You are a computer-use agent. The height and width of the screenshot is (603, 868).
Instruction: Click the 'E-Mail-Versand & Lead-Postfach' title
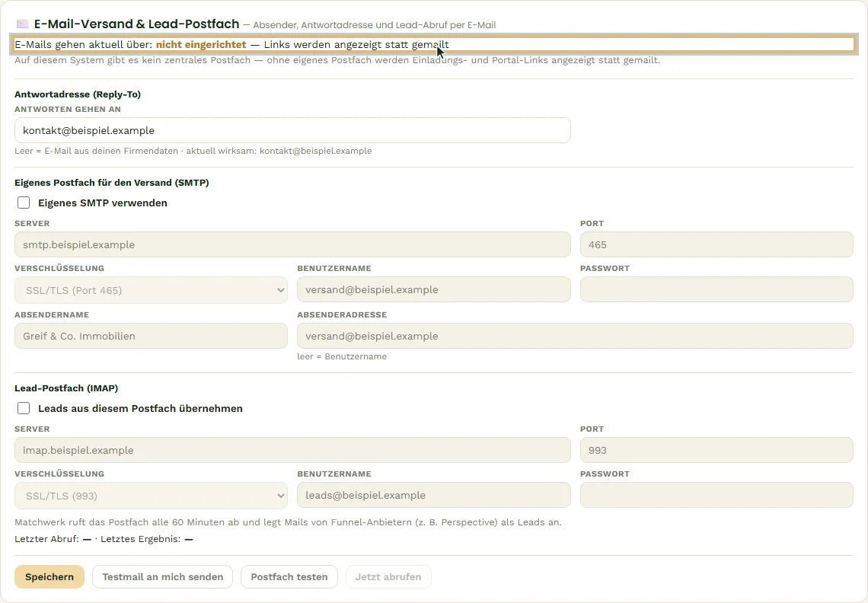pos(137,24)
